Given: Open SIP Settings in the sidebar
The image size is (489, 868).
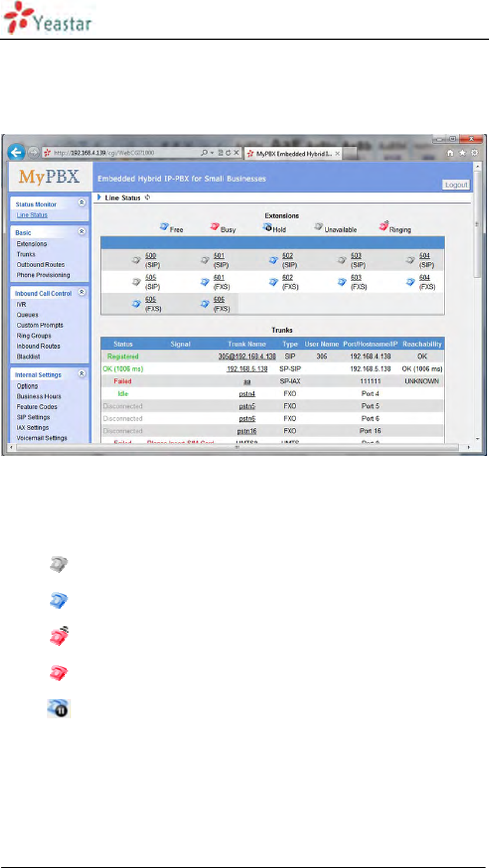Looking at the screenshot, I should pyautogui.click(x=33, y=417).
